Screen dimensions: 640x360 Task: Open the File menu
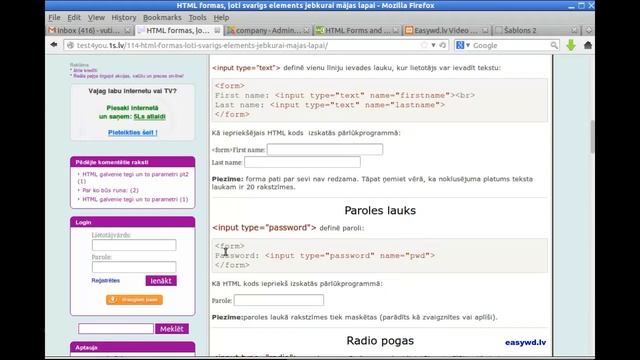(x=54, y=18)
